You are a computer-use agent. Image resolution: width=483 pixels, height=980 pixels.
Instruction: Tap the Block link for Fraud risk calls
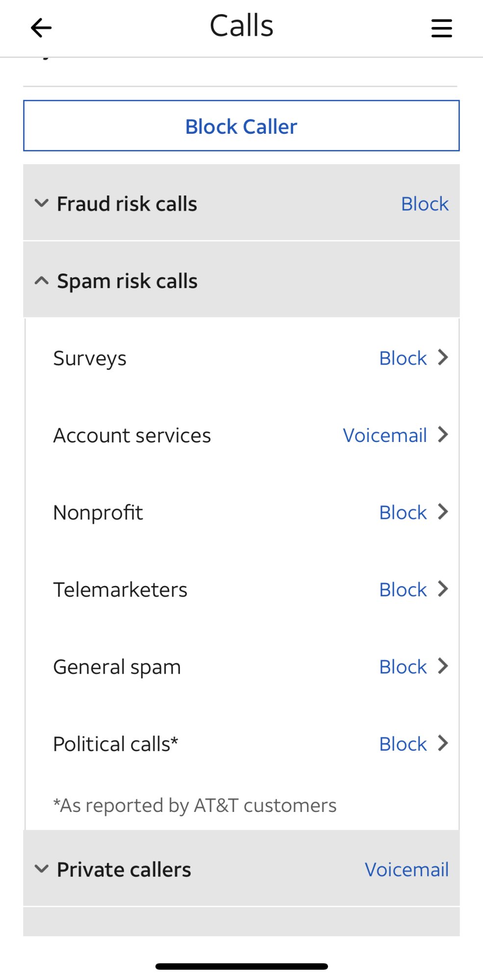point(425,204)
